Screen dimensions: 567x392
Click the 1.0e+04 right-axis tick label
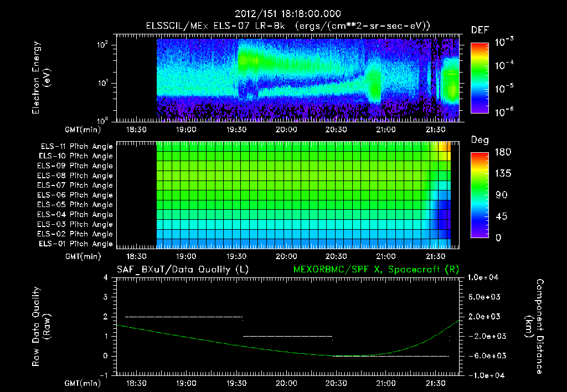pyautogui.click(x=483, y=277)
